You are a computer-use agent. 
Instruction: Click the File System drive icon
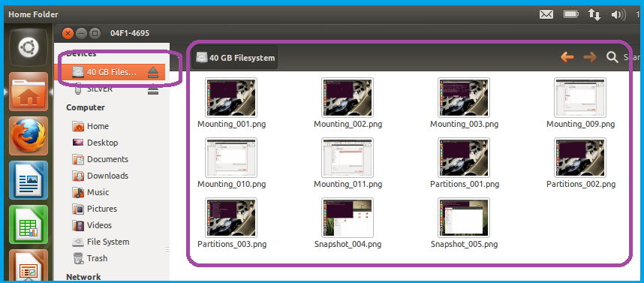click(78, 242)
